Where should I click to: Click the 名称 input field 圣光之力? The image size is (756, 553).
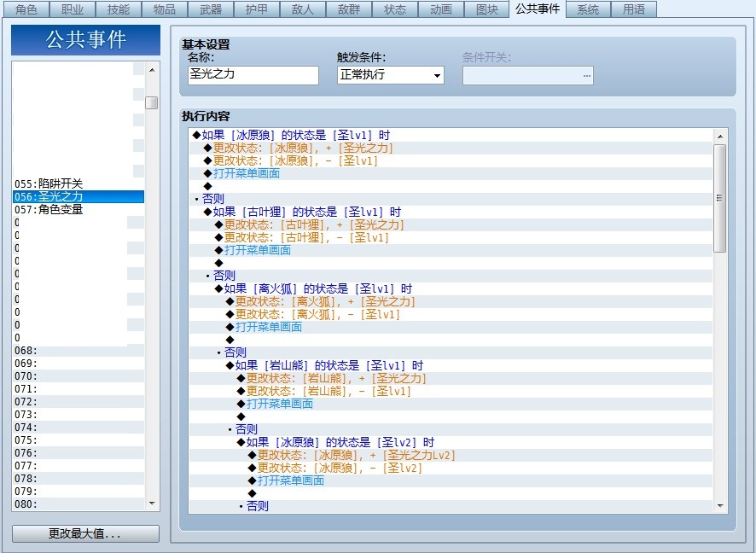tap(253, 75)
